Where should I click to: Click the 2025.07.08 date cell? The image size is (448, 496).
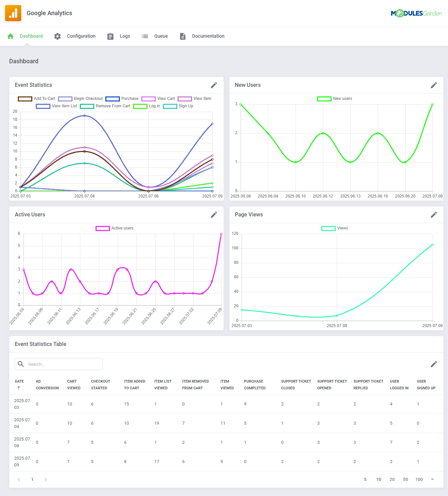coord(23,442)
